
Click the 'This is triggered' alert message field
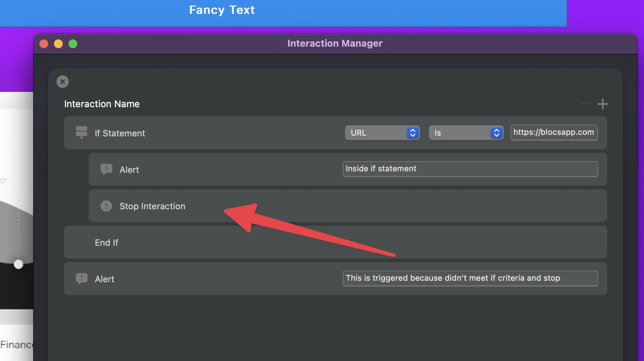(470, 279)
